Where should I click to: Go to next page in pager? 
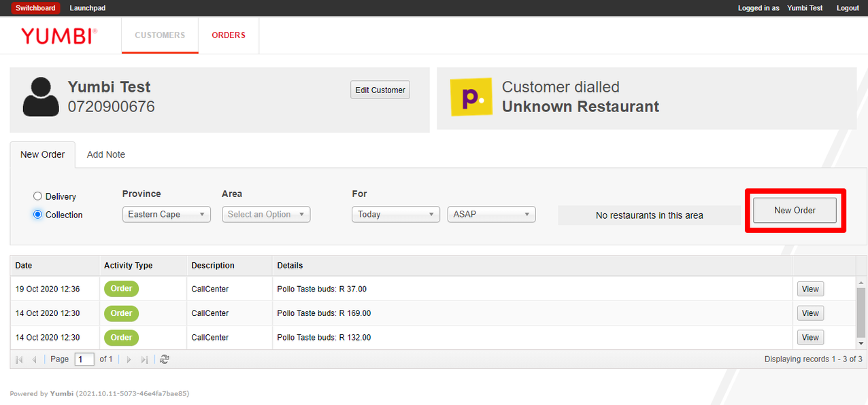coord(129,359)
